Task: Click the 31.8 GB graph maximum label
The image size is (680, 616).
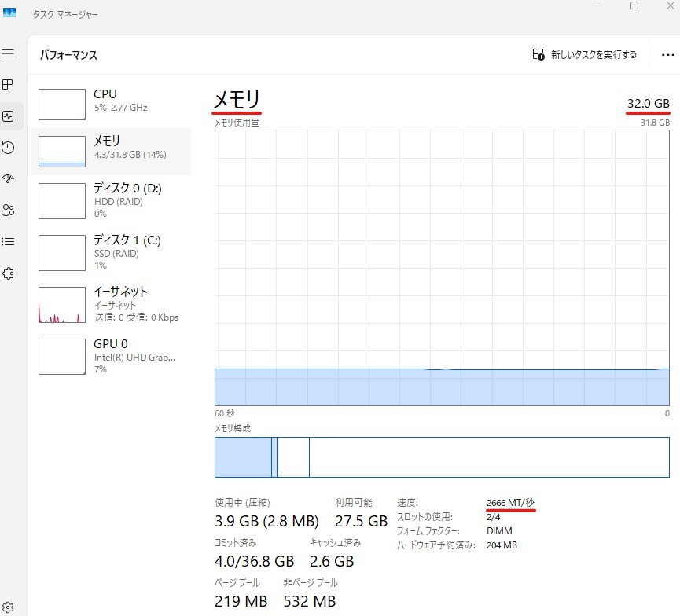Action: 656,123
